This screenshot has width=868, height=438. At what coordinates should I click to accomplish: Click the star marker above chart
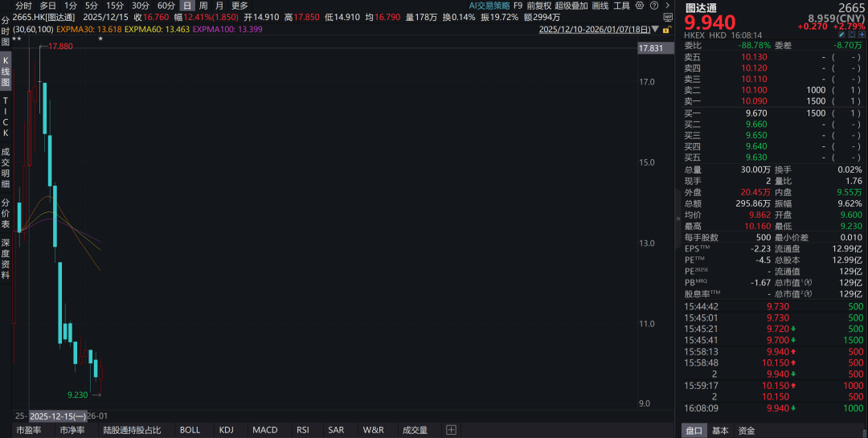click(100, 39)
